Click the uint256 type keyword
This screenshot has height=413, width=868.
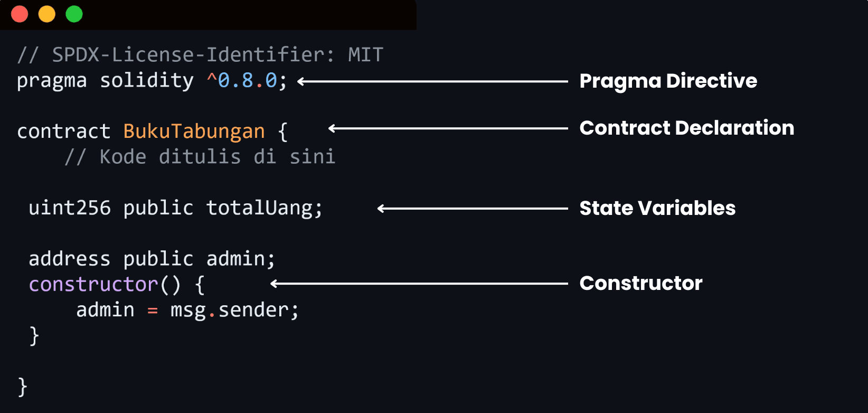coord(70,208)
